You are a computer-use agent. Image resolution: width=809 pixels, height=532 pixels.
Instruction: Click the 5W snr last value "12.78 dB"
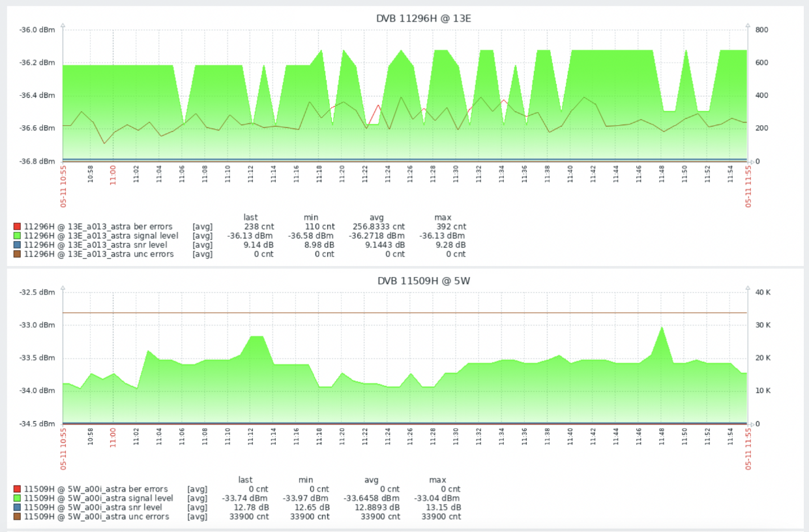click(250, 508)
